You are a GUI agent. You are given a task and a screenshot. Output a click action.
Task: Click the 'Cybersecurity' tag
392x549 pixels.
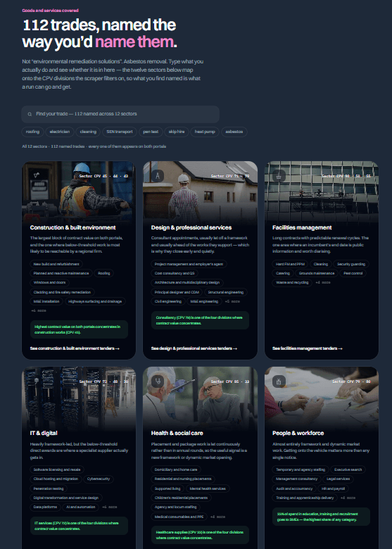(x=99, y=479)
